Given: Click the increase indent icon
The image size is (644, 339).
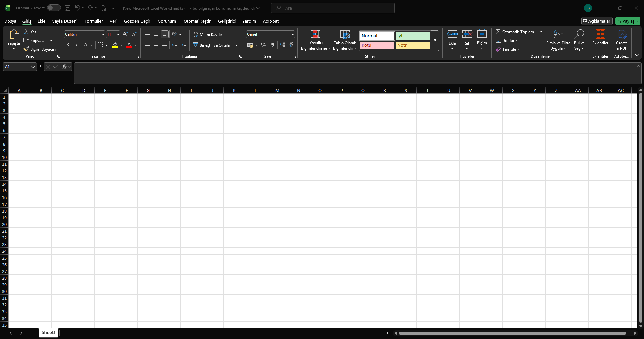Looking at the screenshot, I should click(x=183, y=45).
